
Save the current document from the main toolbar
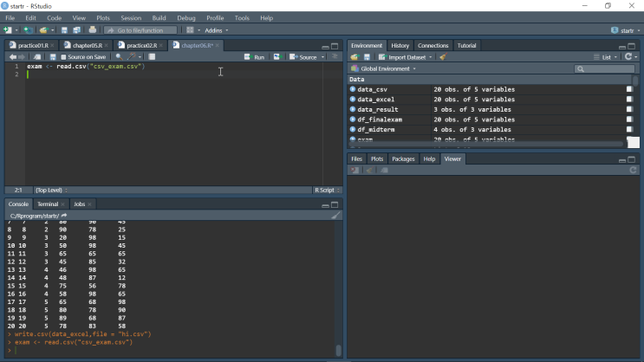(64, 30)
